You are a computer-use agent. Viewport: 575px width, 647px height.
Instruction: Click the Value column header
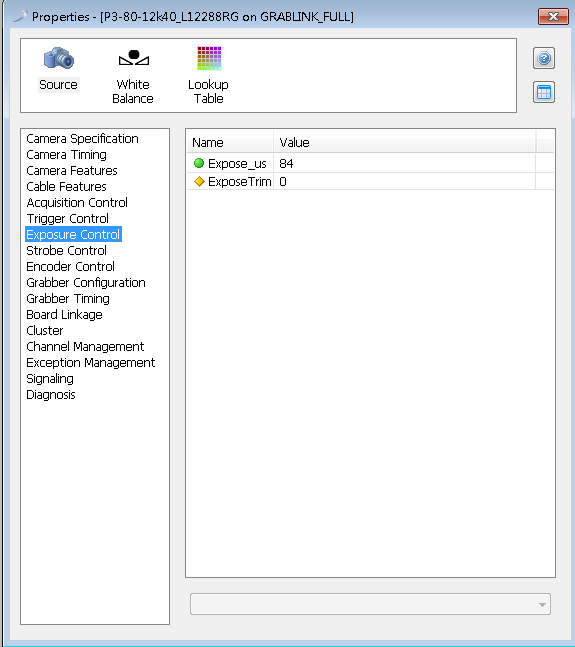click(x=405, y=143)
